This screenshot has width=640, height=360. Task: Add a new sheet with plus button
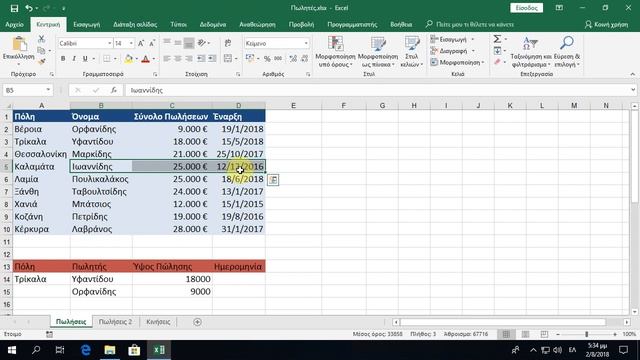click(x=197, y=322)
